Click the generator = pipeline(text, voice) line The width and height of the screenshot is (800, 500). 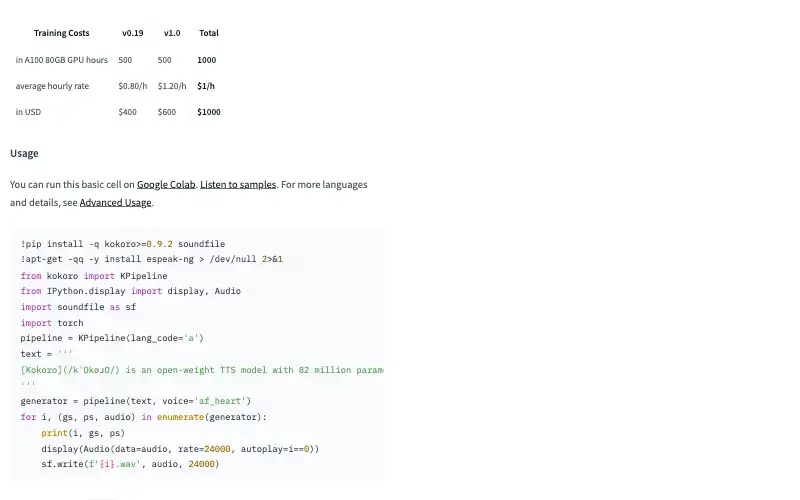coord(136,401)
